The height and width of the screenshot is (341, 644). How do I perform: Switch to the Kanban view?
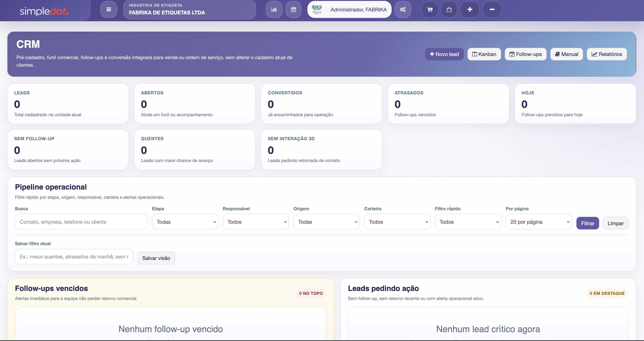click(484, 54)
